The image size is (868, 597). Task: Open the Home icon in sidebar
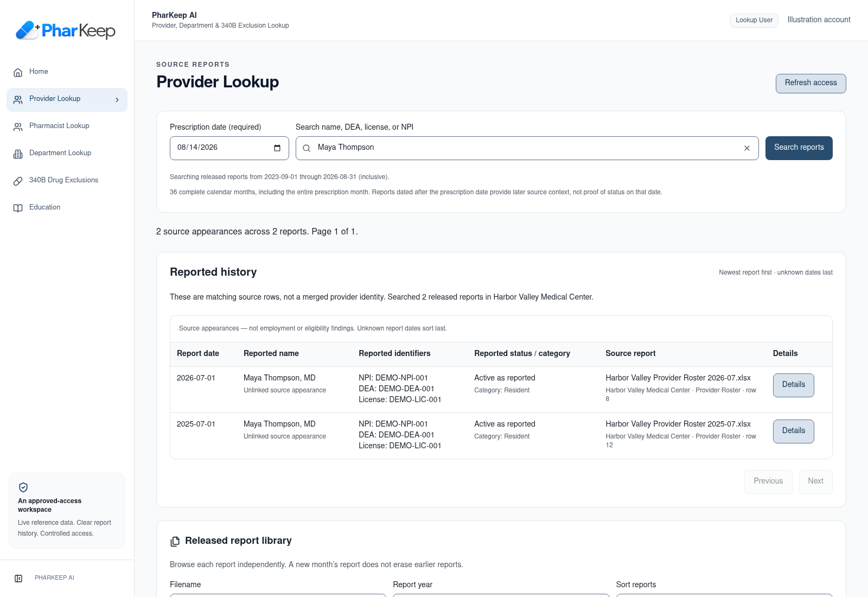tap(18, 72)
